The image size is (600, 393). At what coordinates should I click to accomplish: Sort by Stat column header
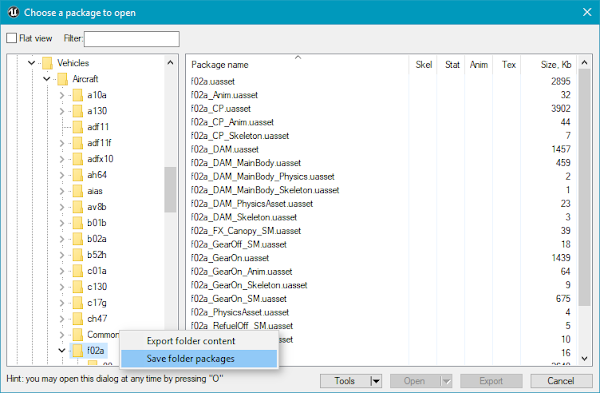point(451,65)
